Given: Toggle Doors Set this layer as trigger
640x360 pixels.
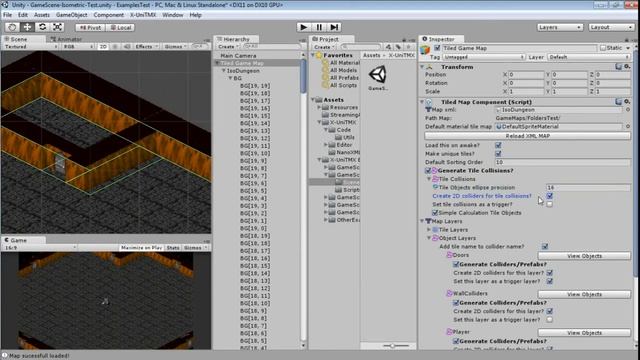Looking at the screenshot, I should click(x=549, y=281).
